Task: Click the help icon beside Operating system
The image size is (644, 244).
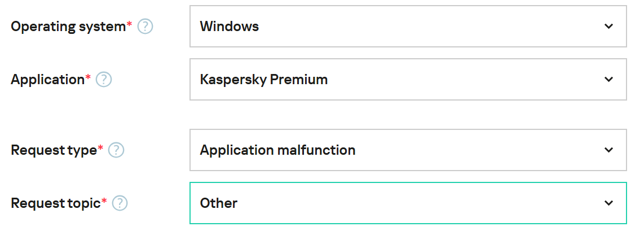Action: (x=145, y=27)
